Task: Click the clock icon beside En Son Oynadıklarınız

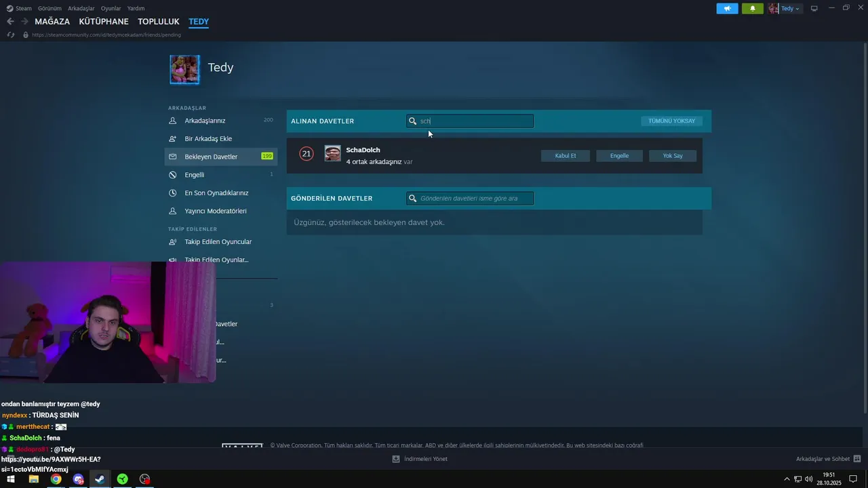Action: [x=172, y=193]
